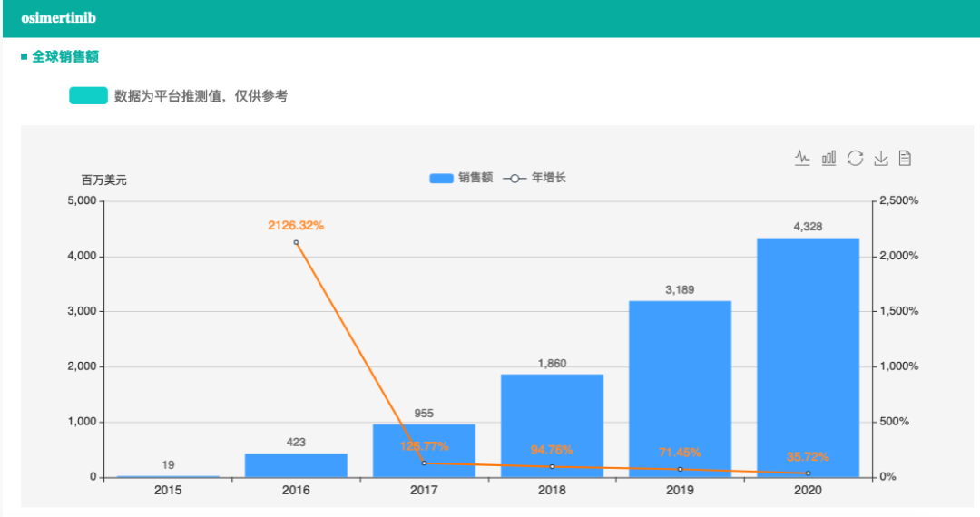Click the 125.77% growth point for 2017
The height and width of the screenshot is (517, 980).
(x=424, y=463)
